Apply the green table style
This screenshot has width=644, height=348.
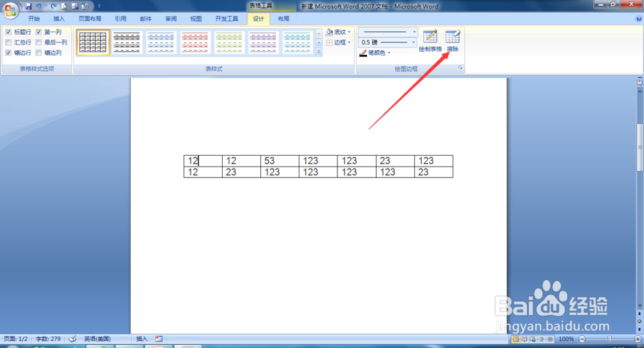[x=229, y=42]
